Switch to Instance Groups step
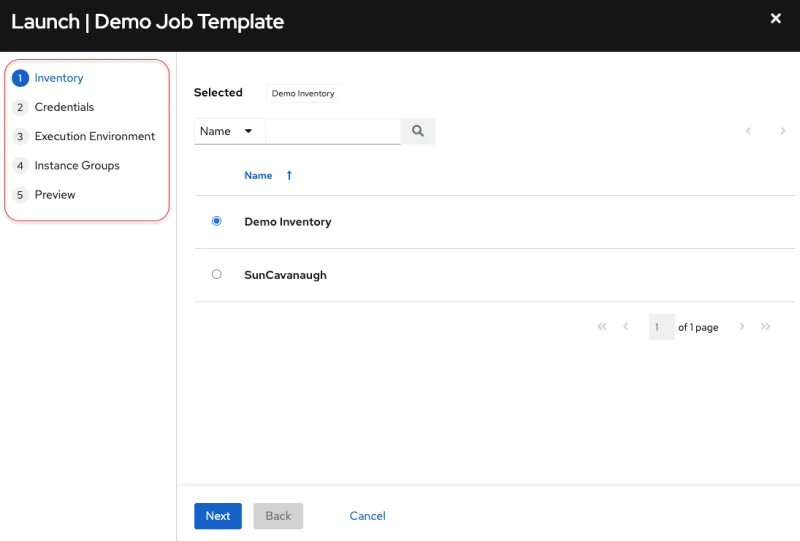 click(x=76, y=165)
